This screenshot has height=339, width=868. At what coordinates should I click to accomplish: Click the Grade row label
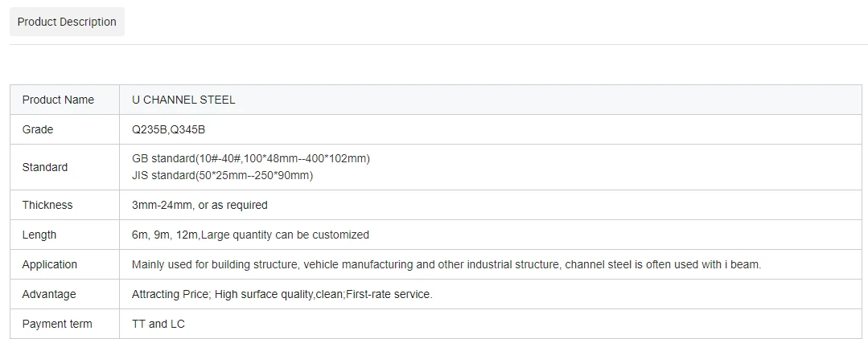38,129
